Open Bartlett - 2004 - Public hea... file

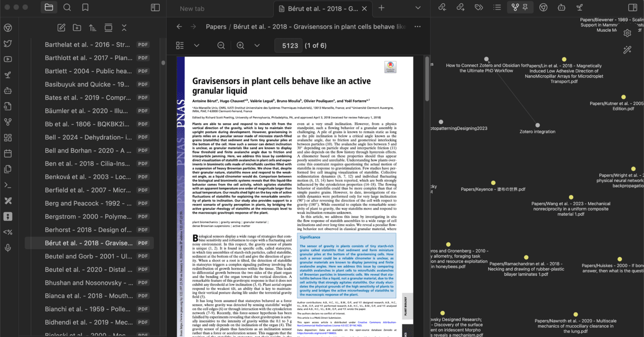point(89,71)
